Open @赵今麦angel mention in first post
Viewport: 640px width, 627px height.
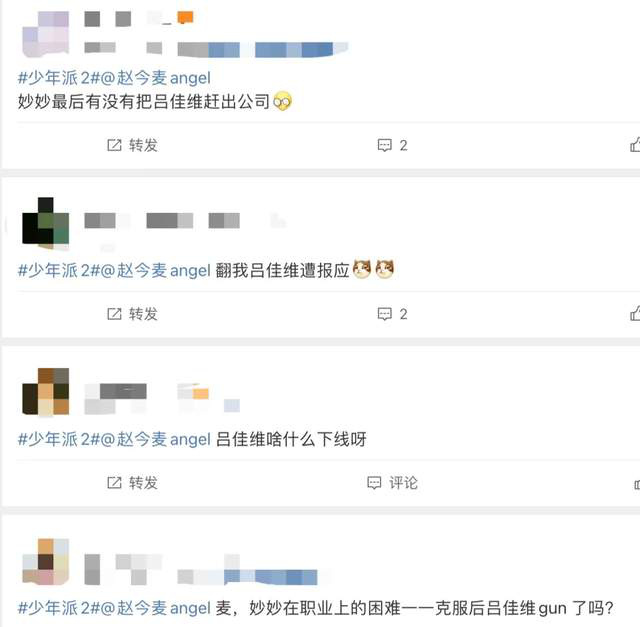(x=156, y=78)
